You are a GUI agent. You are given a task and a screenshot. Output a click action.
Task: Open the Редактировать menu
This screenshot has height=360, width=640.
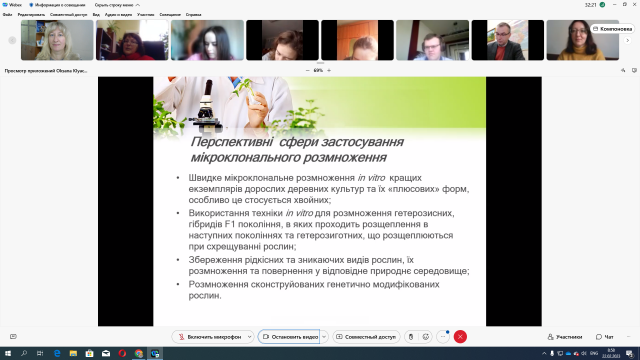coord(31,15)
